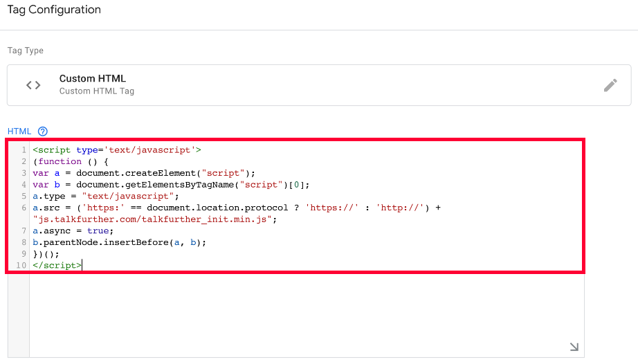Click the pencil edit icon for tag type
The height and width of the screenshot is (364, 638).
pyautogui.click(x=610, y=85)
